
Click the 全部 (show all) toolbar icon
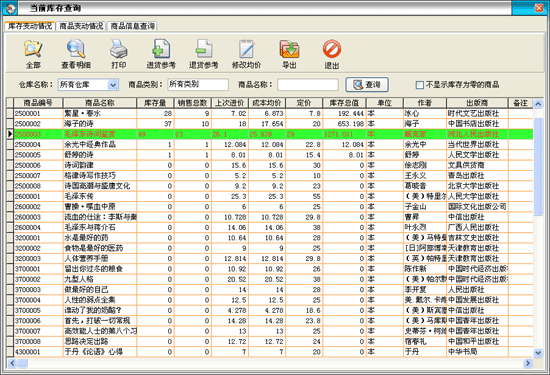click(x=33, y=49)
